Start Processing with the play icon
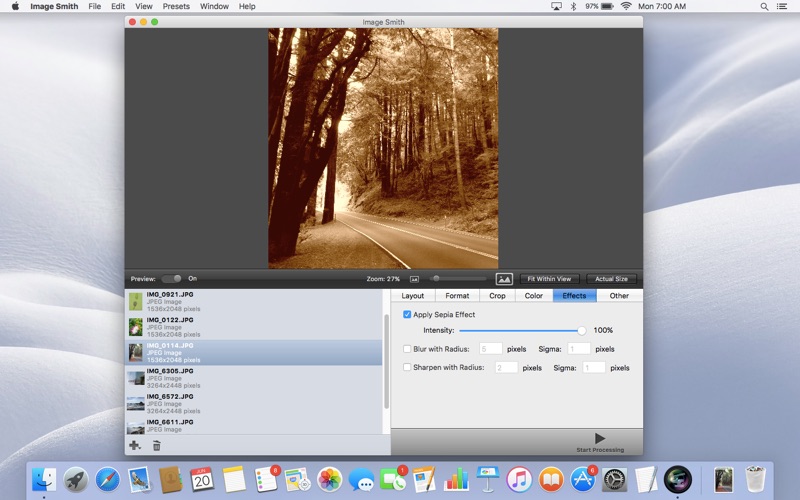Screen dimensions: 800x500 tap(600, 438)
